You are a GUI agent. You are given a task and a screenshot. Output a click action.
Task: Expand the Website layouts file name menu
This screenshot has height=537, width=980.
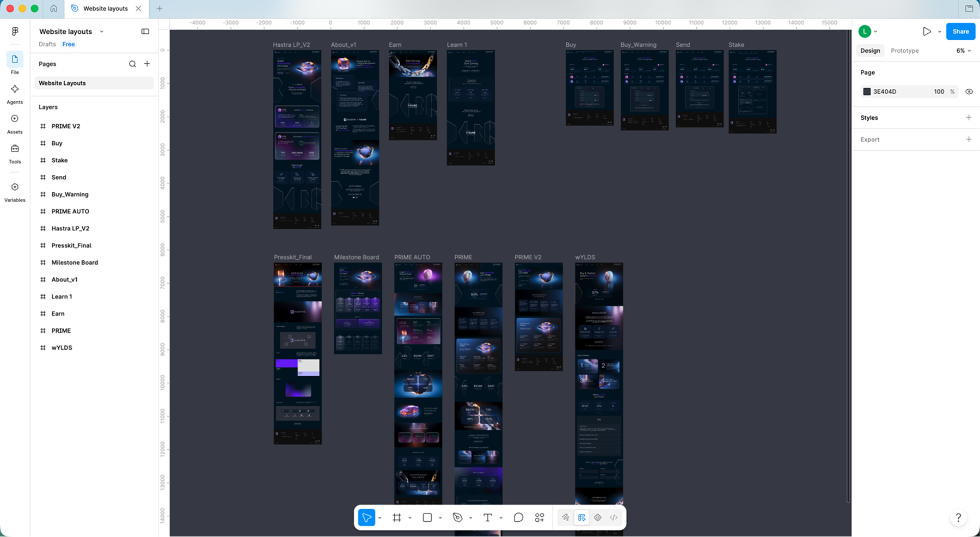click(101, 32)
